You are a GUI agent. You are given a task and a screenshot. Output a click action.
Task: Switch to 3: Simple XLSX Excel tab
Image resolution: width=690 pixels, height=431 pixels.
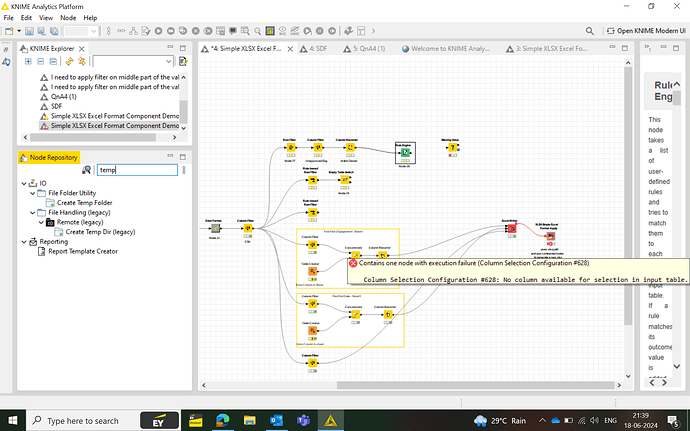[x=547, y=48]
